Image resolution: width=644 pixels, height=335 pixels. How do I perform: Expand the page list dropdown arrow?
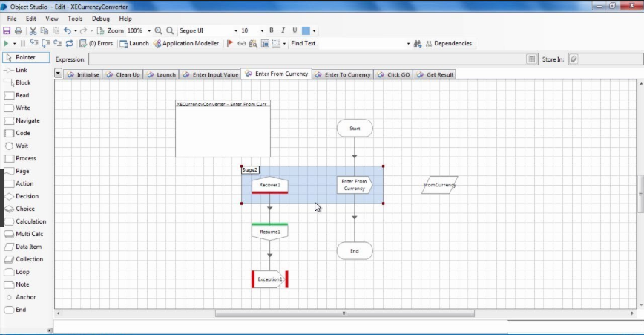pyautogui.click(x=58, y=74)
